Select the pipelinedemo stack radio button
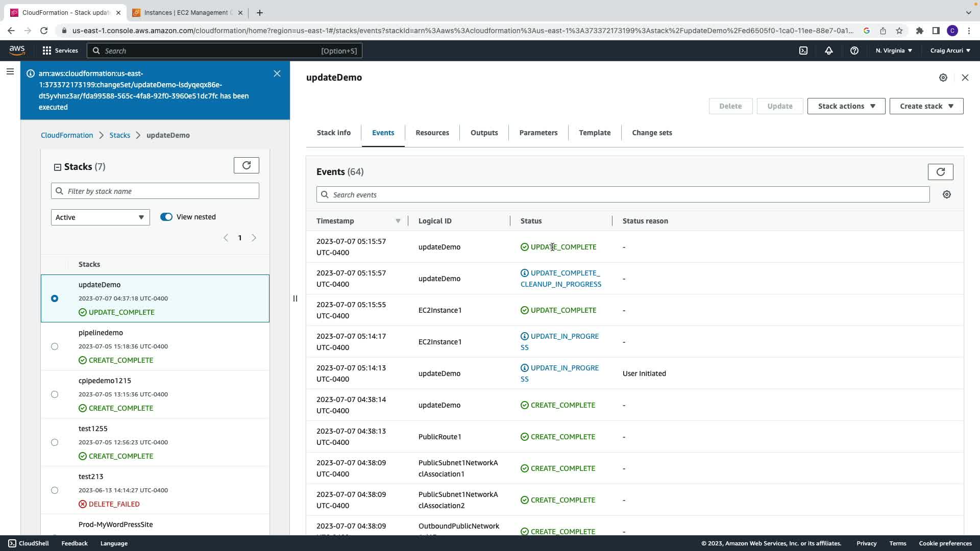This screenshot has height=551, width=980. click(x=55, y=346)
